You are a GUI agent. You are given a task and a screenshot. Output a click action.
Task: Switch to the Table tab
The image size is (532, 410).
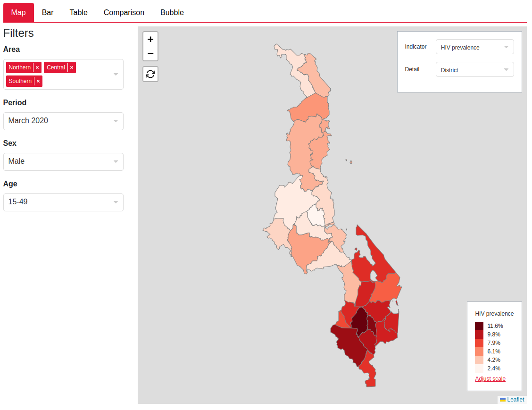[78, 13]
